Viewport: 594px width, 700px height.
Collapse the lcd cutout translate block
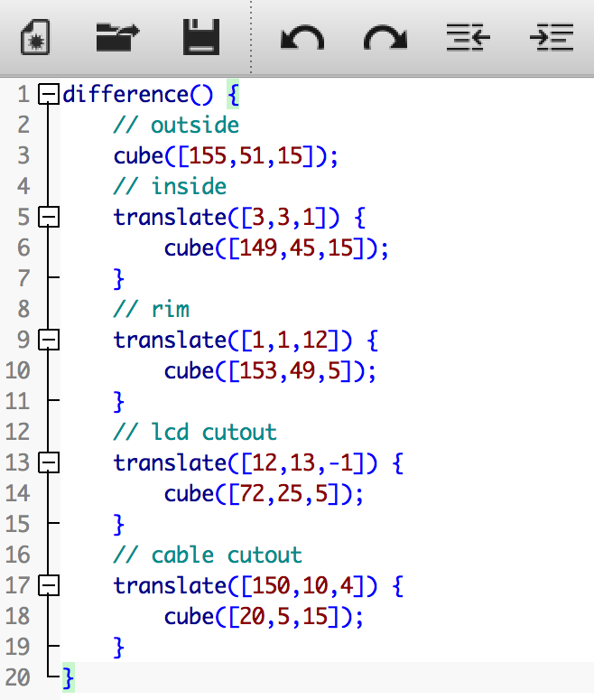(x=48, y=462)
